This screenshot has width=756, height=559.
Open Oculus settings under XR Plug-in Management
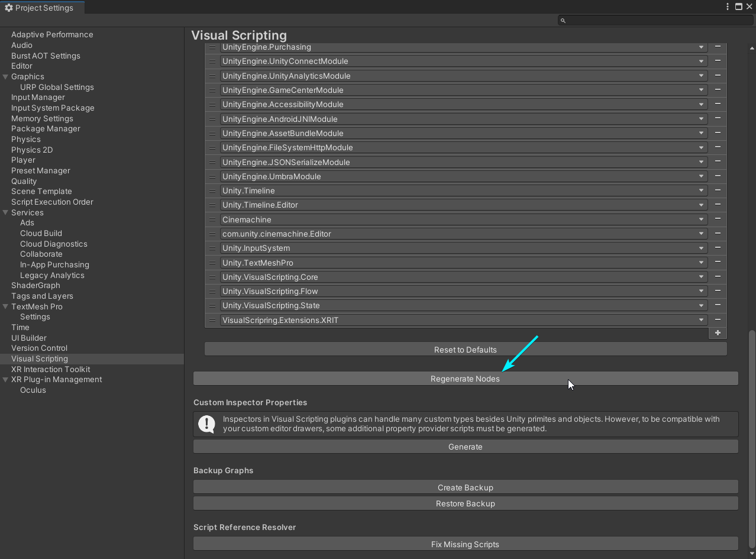(x=33, y=390)
